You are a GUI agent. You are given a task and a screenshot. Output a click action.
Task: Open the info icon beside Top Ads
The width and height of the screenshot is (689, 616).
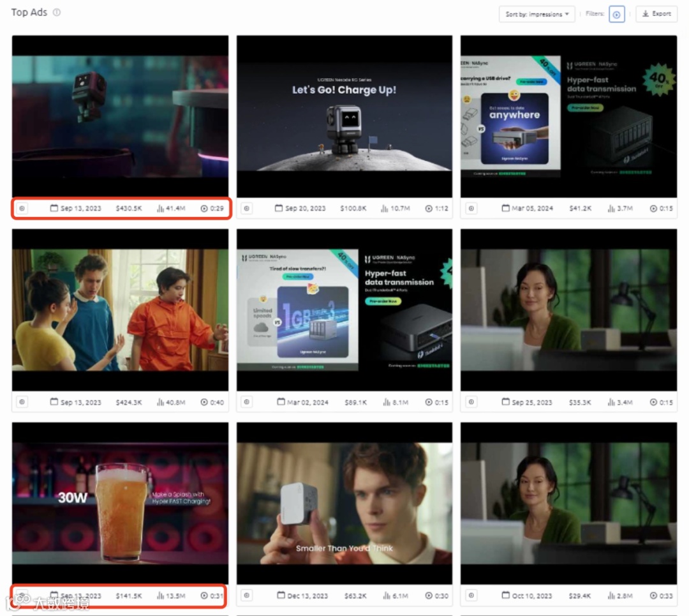[57, 12]
